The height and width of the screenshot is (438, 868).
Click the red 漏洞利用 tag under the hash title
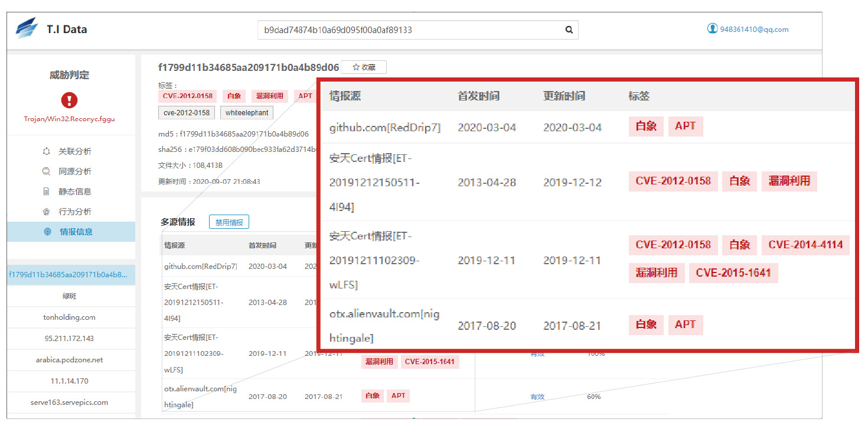pyautogui.click(x=269, y=96)
